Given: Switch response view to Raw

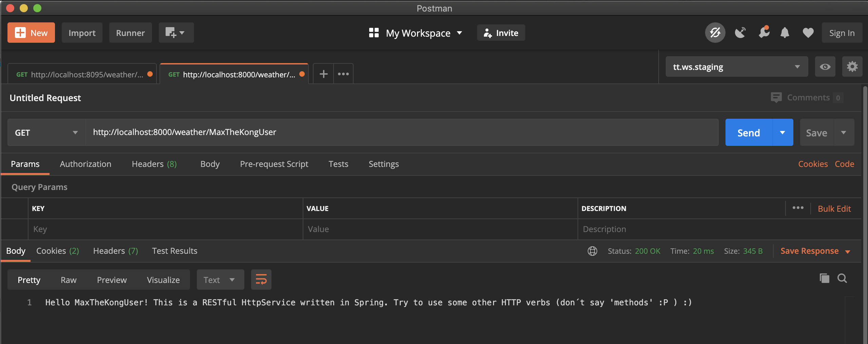Looking at the screenshot, I should (69, 280).
